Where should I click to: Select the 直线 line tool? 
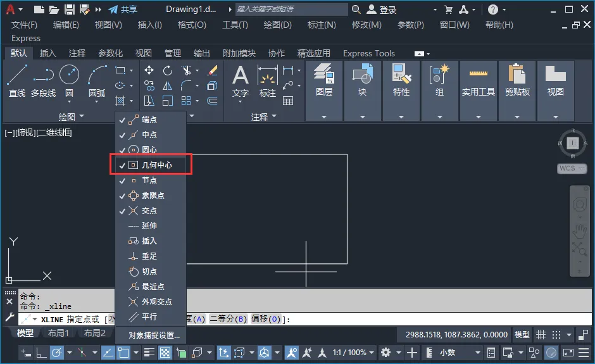pos(17,80)
